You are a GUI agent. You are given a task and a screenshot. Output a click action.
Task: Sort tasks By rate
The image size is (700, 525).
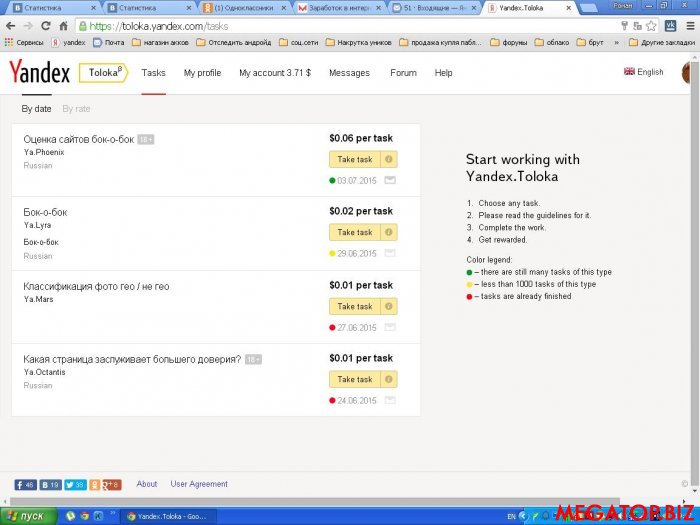(76, 108)
